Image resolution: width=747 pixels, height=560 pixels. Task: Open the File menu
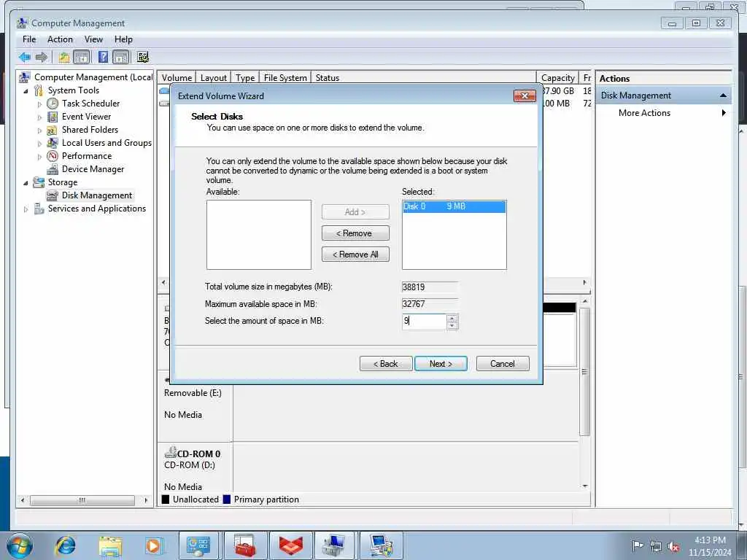29,39
